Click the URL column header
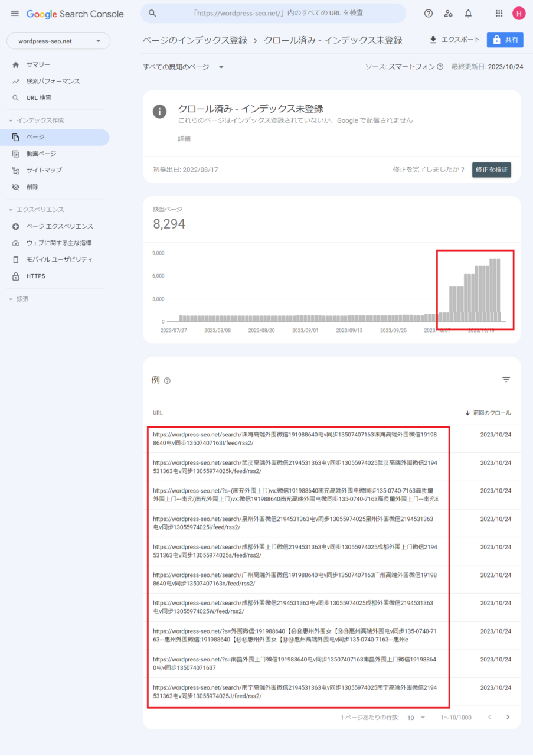Screen dimensions: 533x756 [x=158, y=413]
